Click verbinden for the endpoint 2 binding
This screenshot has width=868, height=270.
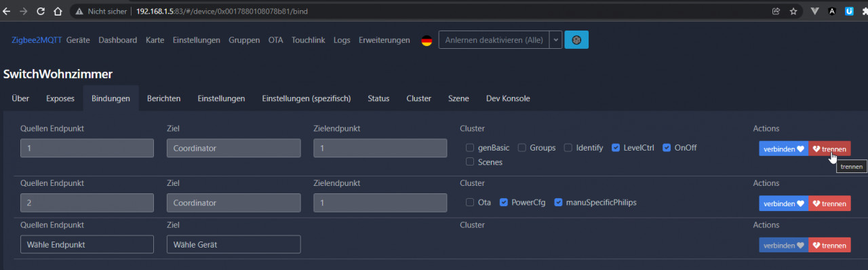783,204
